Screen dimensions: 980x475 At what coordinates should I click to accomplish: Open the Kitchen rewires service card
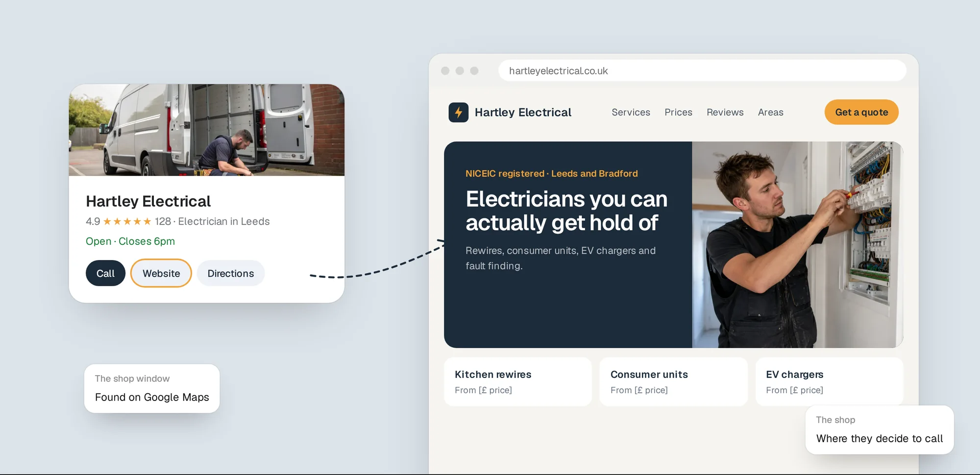tap(518, 381)
